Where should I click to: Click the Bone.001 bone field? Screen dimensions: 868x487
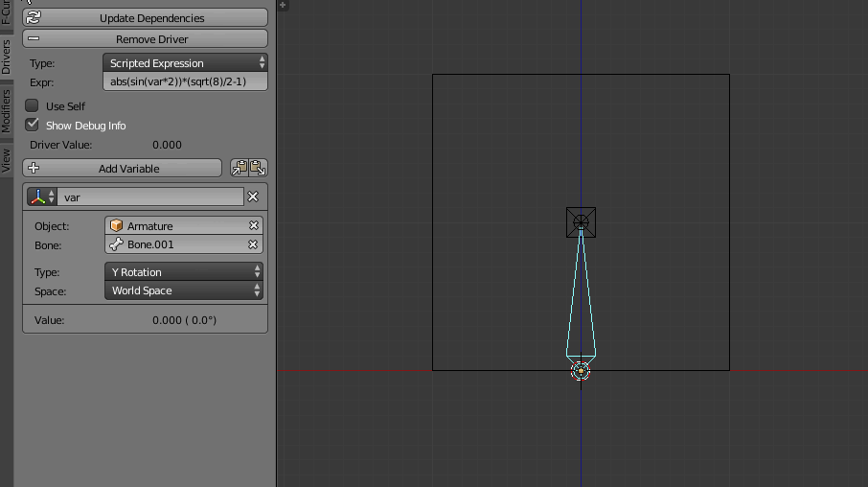point(184,244)
